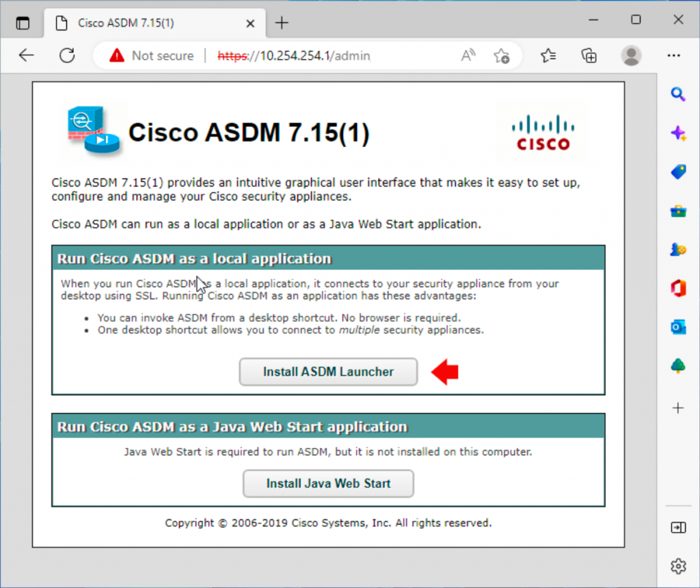700x588 pixels.
Task: Open the Games icon in the sidebar
Action: (677, 249)
